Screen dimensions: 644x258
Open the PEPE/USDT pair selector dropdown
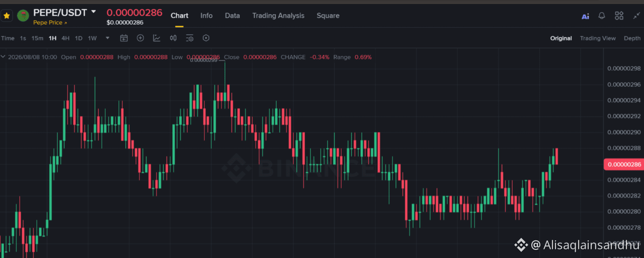94,12
